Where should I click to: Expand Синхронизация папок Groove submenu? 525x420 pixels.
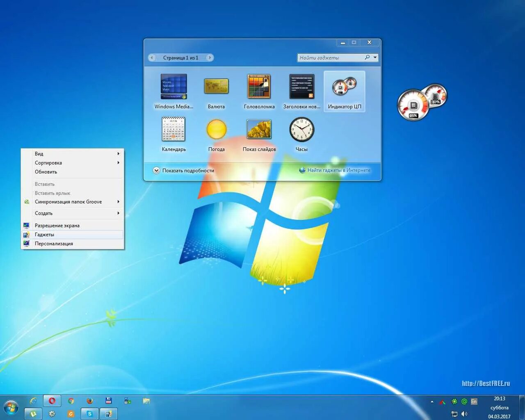click(72, 202)
